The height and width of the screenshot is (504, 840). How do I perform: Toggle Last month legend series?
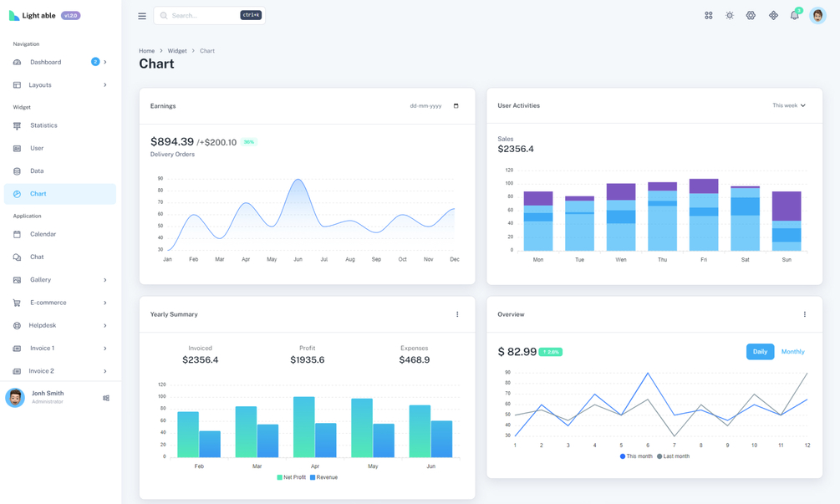(673, 456)
